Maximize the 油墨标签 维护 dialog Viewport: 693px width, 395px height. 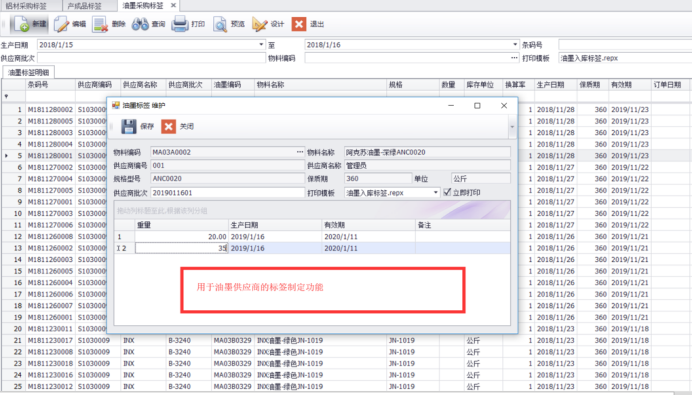click(x=477, y=106)
